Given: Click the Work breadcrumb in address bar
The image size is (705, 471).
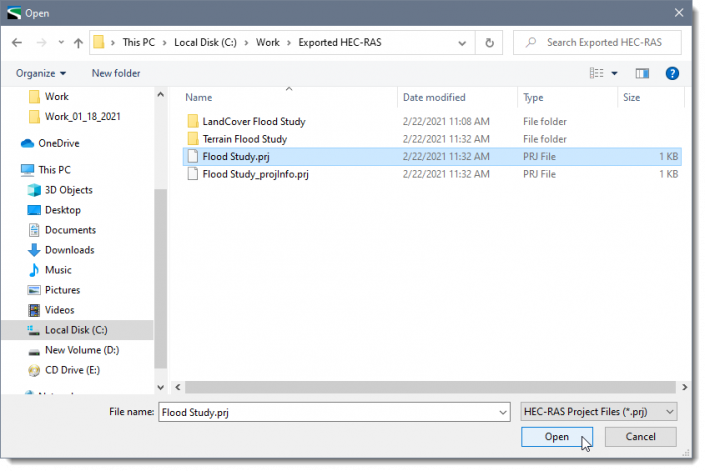Looking at the screenshot, I should click(x=267, y=43).
